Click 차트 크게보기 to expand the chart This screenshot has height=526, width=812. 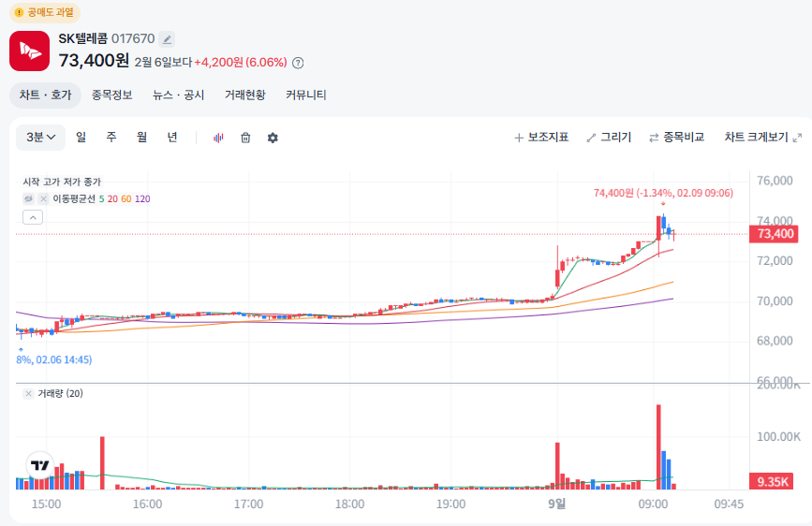point(762,138)
